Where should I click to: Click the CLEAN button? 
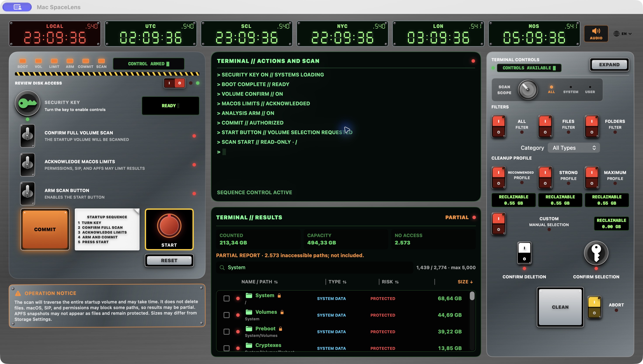(x=560, y=307)
